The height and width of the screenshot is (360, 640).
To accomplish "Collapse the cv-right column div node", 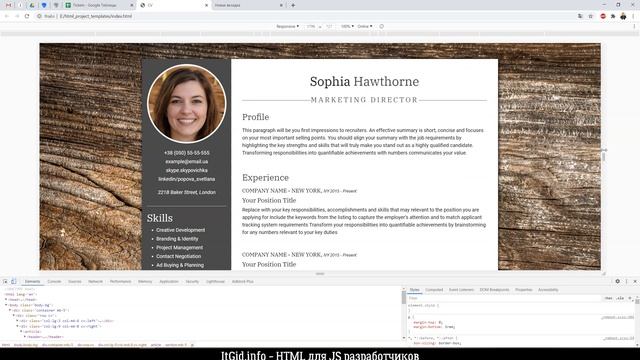I will (x=17, y=326).
